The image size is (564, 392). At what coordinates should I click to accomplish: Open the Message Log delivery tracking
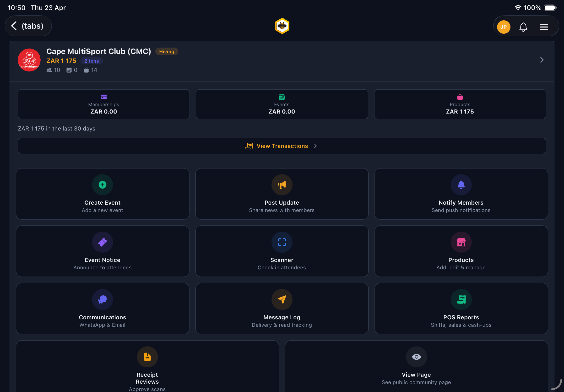(x=281, y=309)
